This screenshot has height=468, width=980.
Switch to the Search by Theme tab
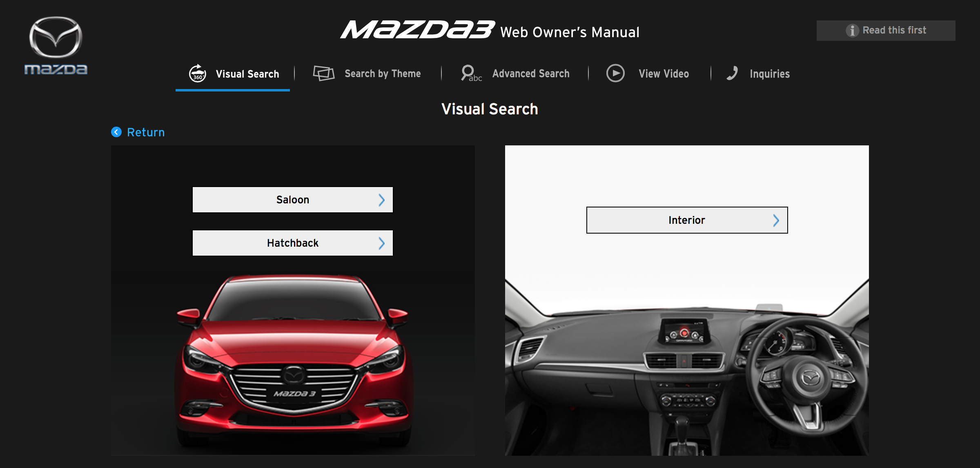coord(383,74)
